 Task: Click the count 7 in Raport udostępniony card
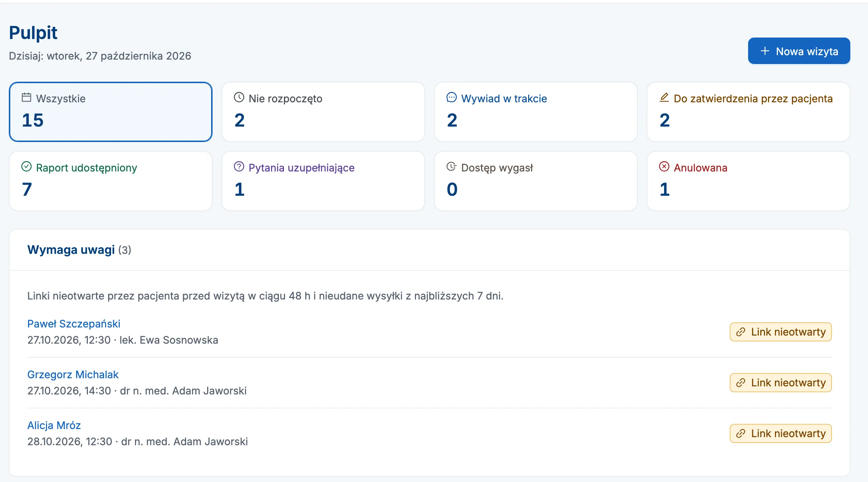(27, 189)
